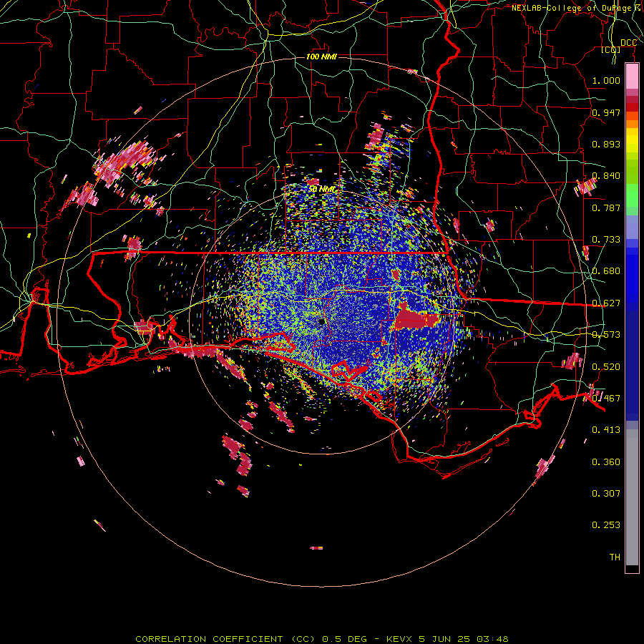Click the 0.893 legend value
Image resolution: width=644 pixels, height=644 pixels.
pos(606,144)
